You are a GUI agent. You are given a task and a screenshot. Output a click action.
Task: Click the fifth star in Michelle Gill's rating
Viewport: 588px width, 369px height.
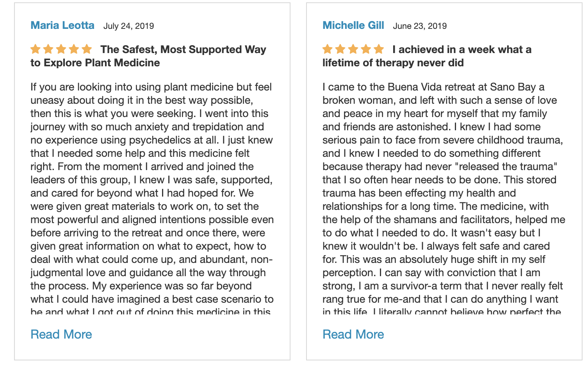(x=379, y=49)
